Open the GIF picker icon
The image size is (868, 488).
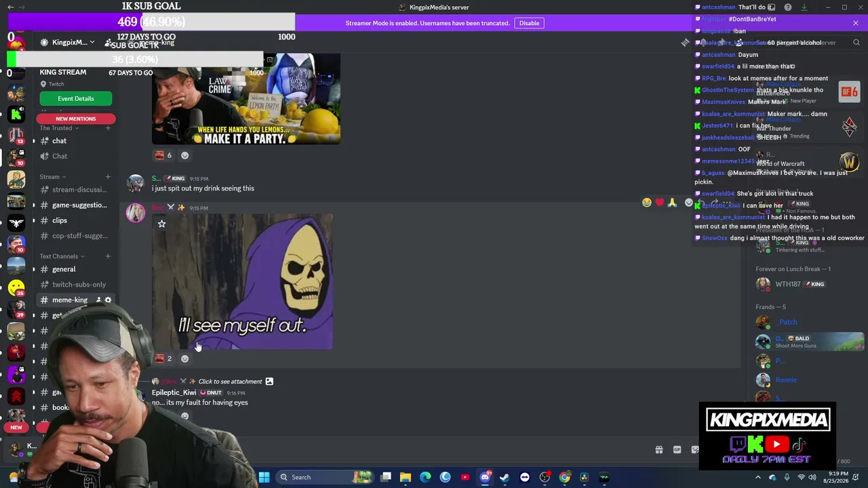point(677,449)
